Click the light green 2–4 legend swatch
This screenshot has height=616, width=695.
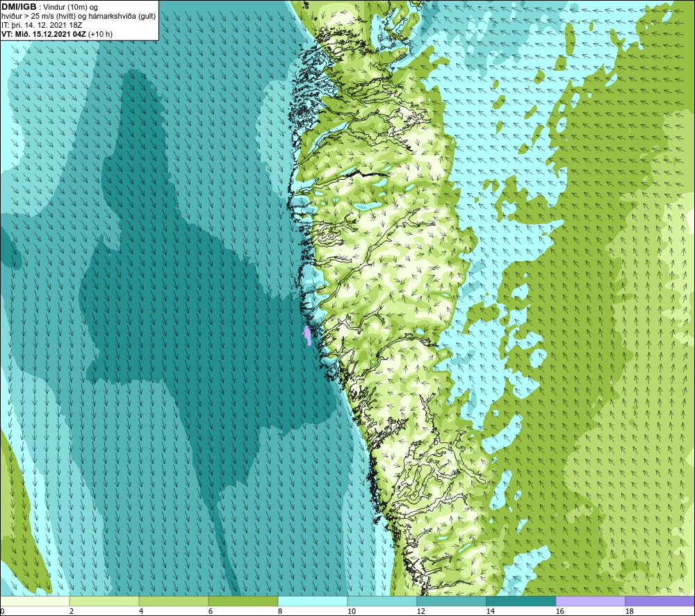click(104, 601)
